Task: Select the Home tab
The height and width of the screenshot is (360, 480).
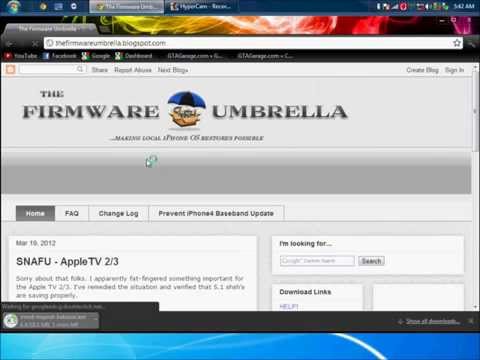Action: coord(35,213)
